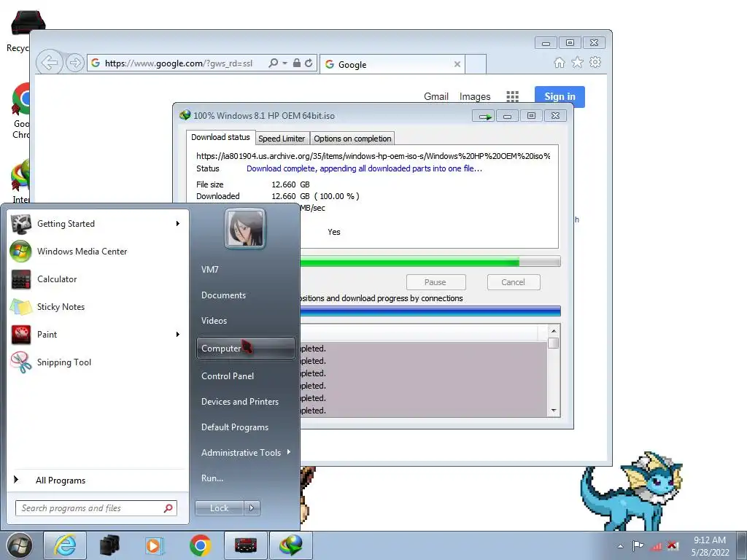Open Action Center flag icon
The height and width of the screenshot is (560, 747).
point(638,545)
